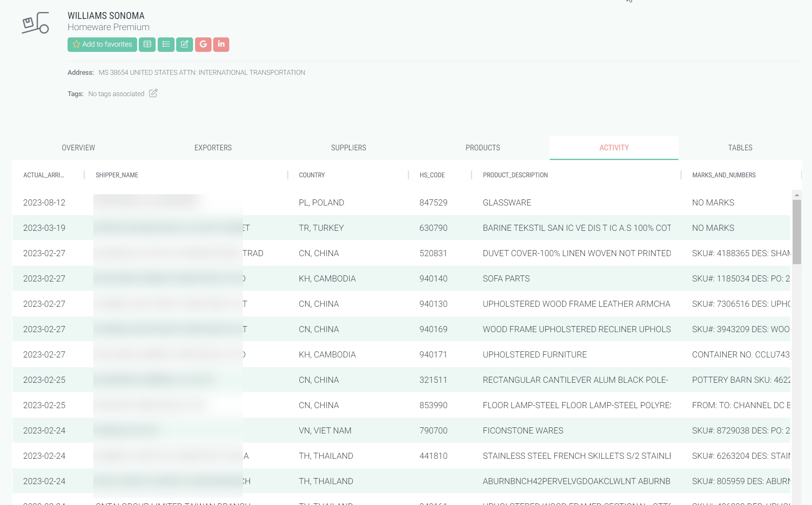Image resolution: width=812 pixels, height=505 pixels.
Task: Select the Activity tab
Action: pos(614,148)
